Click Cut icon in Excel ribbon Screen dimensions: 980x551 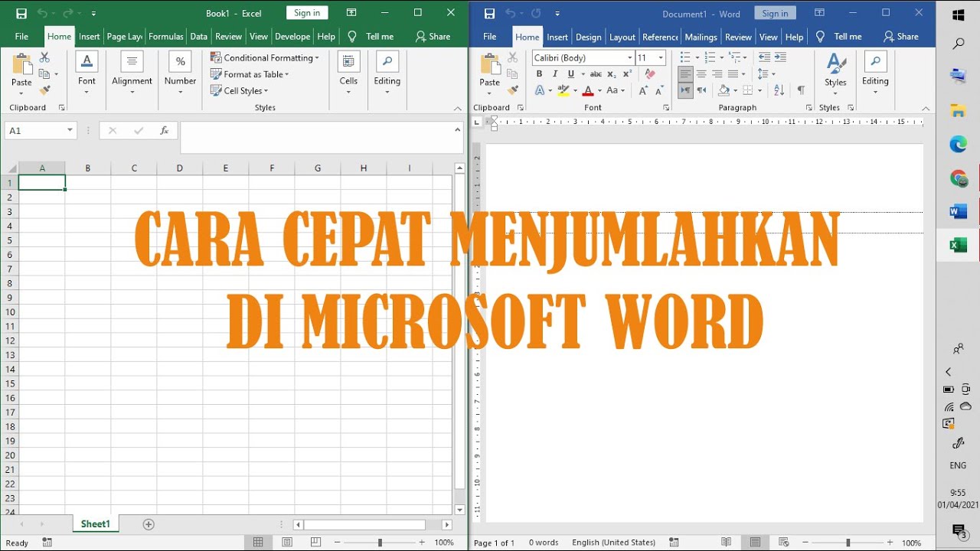(x=44, y=58)
